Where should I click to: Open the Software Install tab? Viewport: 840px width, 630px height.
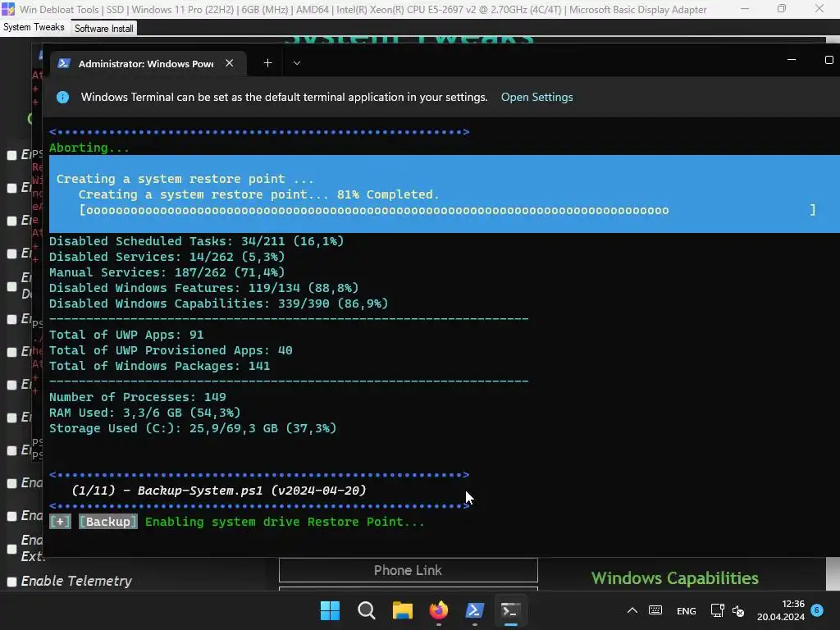(104, 29)
